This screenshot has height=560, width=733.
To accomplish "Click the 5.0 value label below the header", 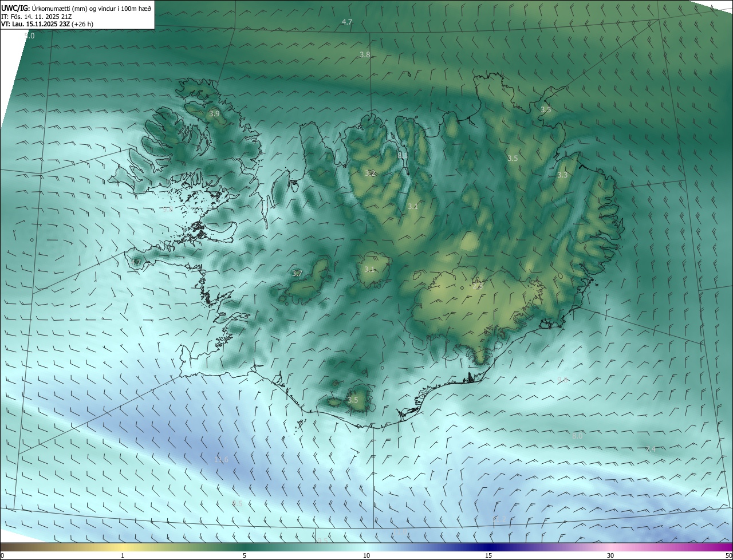I will [29, 36].
